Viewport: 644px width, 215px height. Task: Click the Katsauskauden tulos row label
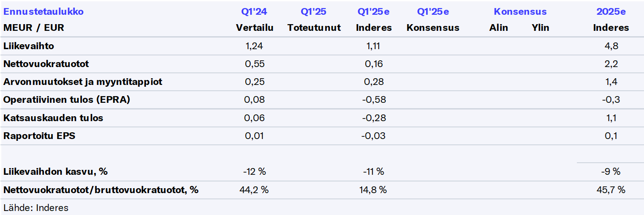coord(53,118)
